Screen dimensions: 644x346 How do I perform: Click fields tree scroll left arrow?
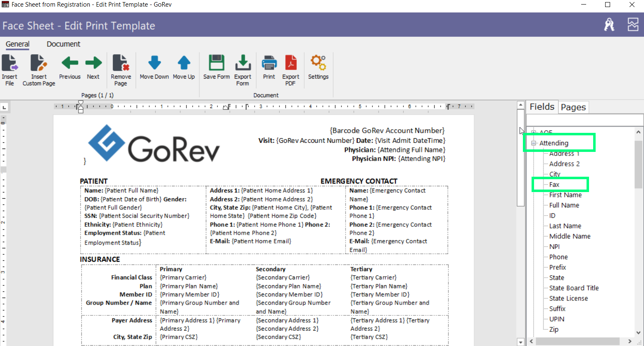tap(531, 341)
